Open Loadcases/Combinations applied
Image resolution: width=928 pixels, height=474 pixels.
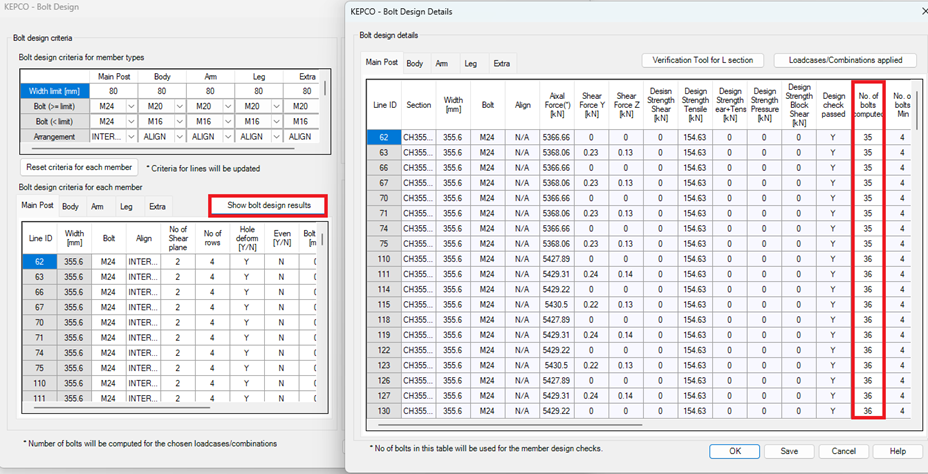[x=843, y=60]
